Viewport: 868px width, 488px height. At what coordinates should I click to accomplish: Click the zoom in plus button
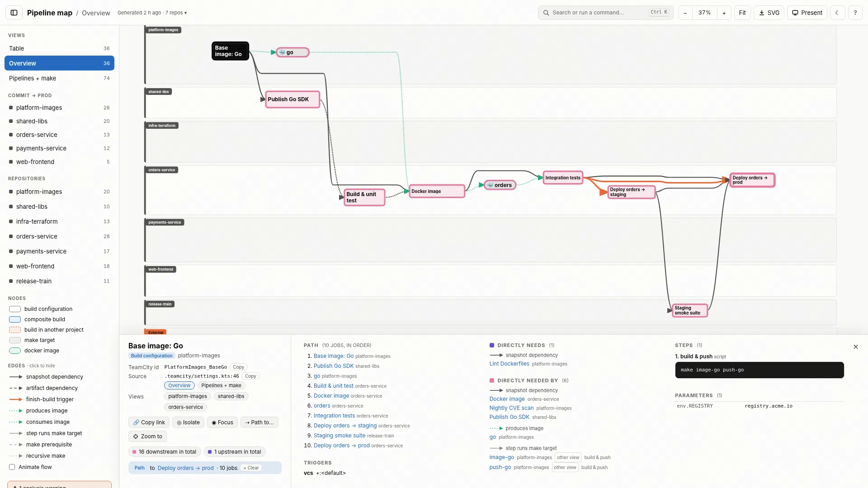(x=724, y=13)
